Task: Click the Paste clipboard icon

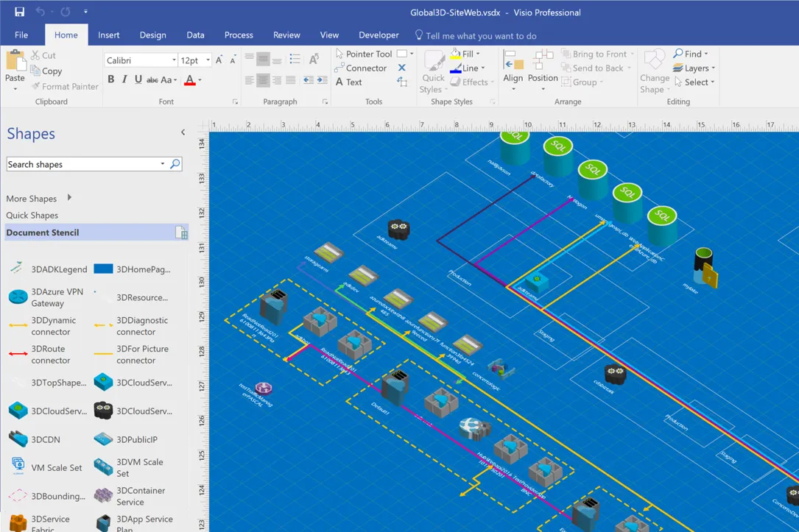Action: (x=15, y=61)
